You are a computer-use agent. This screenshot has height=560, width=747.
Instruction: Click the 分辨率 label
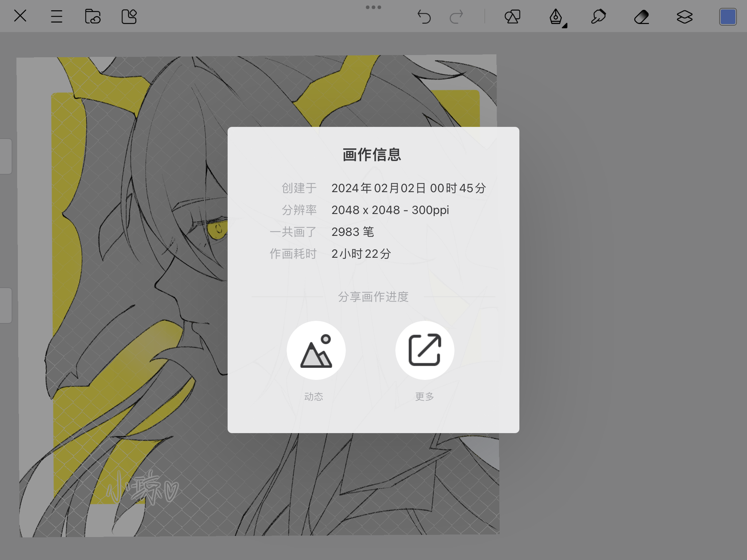[x=299, y=210]
